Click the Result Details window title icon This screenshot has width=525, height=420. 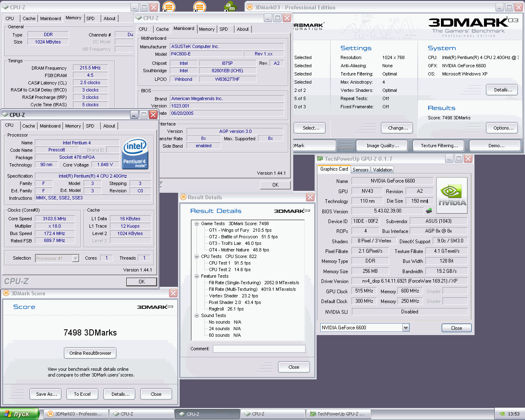click(x=183, y=197)
